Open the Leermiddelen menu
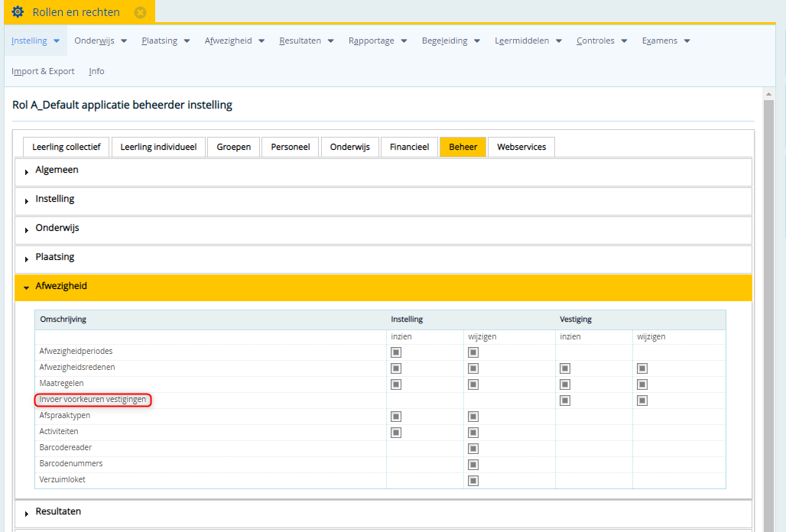786x532 pixels. click(x=528, y=41)
